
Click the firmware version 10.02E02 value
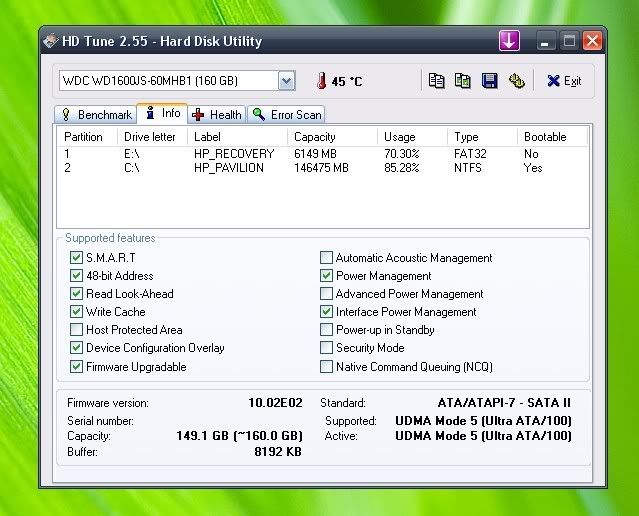[275, 403]
